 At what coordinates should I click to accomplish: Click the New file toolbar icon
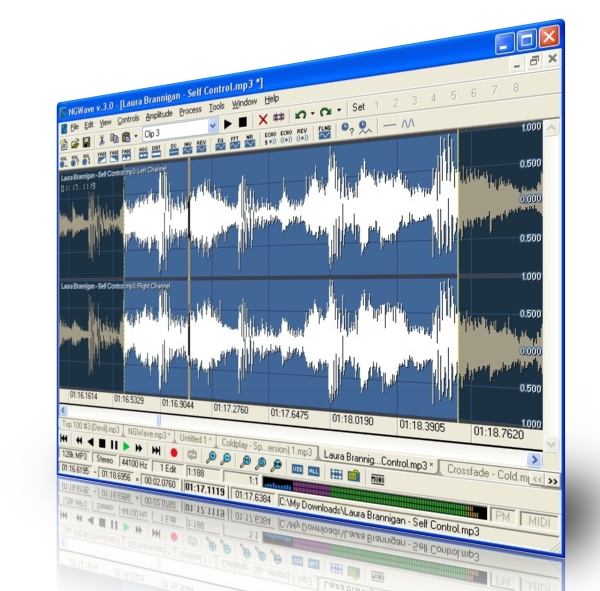(64, 144)
